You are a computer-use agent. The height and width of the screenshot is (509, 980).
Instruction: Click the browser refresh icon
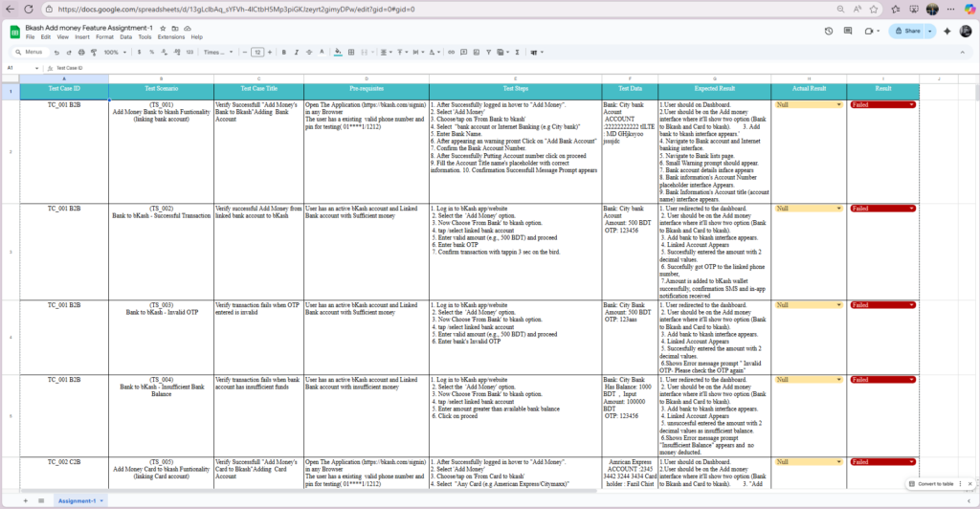pyautogui.click(x=29, y=10)
